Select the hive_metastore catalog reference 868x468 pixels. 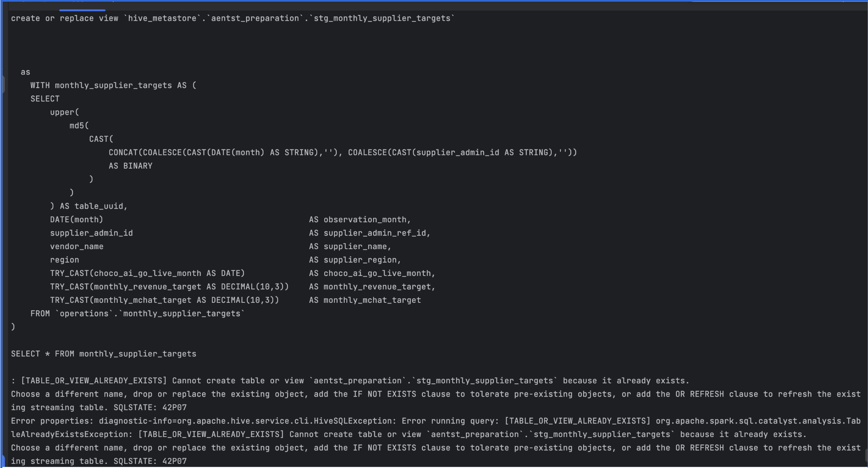[x=164, y=18]
